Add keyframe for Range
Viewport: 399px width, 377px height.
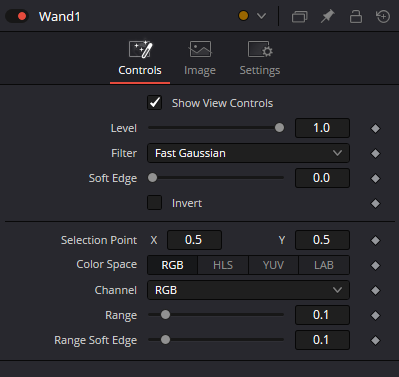(x=375, y=315)
